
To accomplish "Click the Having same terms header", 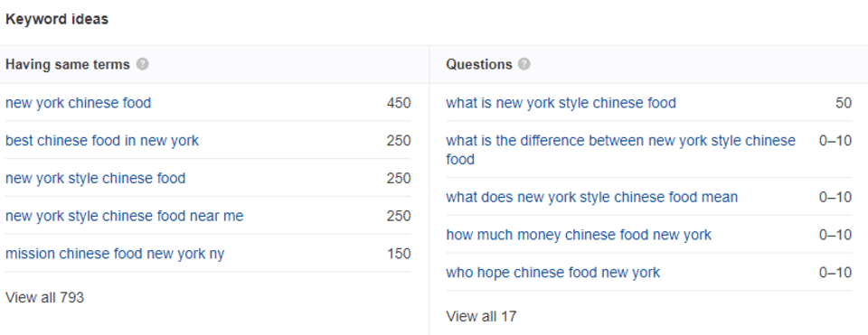I will pos(68,65).
